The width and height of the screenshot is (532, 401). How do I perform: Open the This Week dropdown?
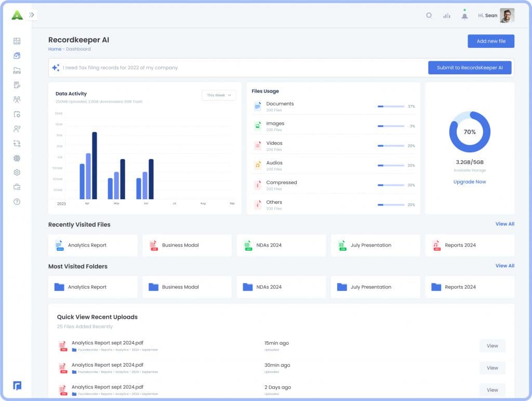[x=218, y=95]
